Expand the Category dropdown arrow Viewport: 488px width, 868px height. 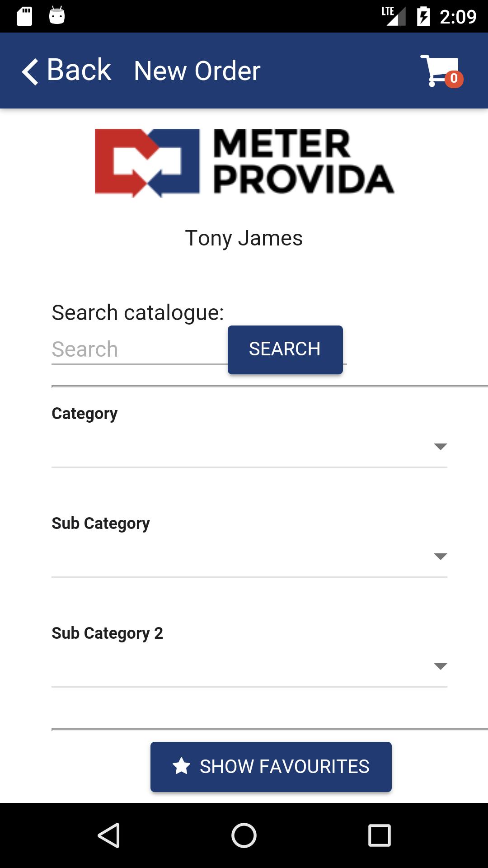[x=440, y=447]
